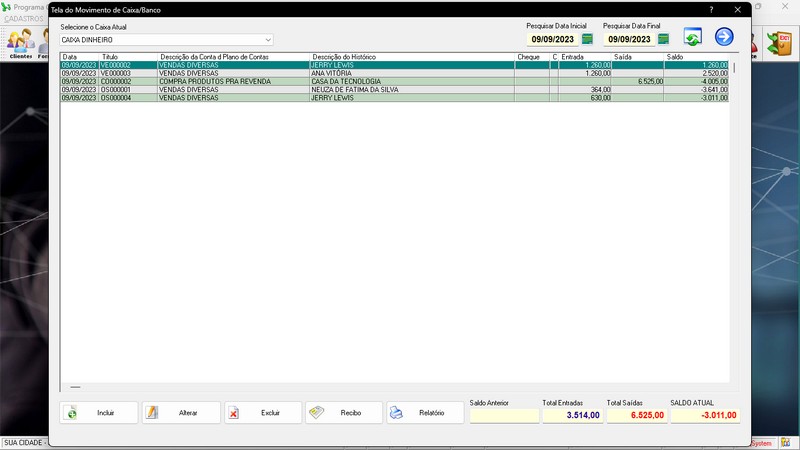Click the Excluir button

coord(263,413)
